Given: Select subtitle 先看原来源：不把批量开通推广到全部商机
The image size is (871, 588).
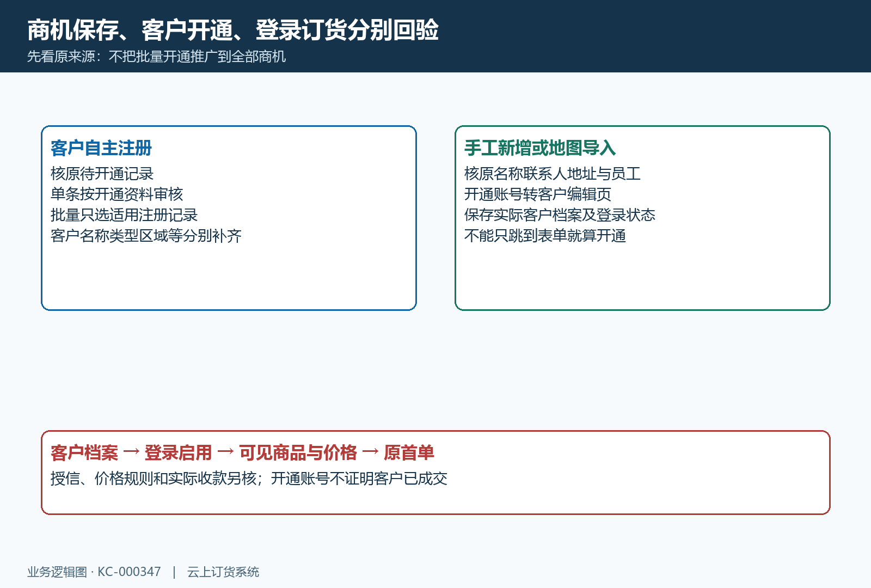Looking at the screenshot, I should coord(156,57).
